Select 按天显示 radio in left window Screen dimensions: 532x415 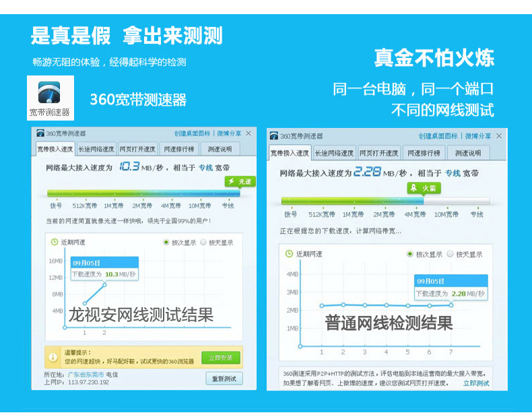(203, 243)
